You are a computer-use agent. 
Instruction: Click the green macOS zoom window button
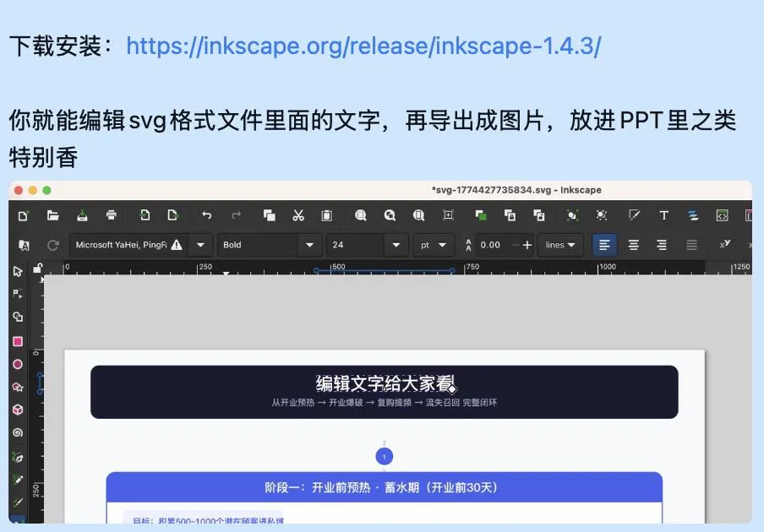46,190
